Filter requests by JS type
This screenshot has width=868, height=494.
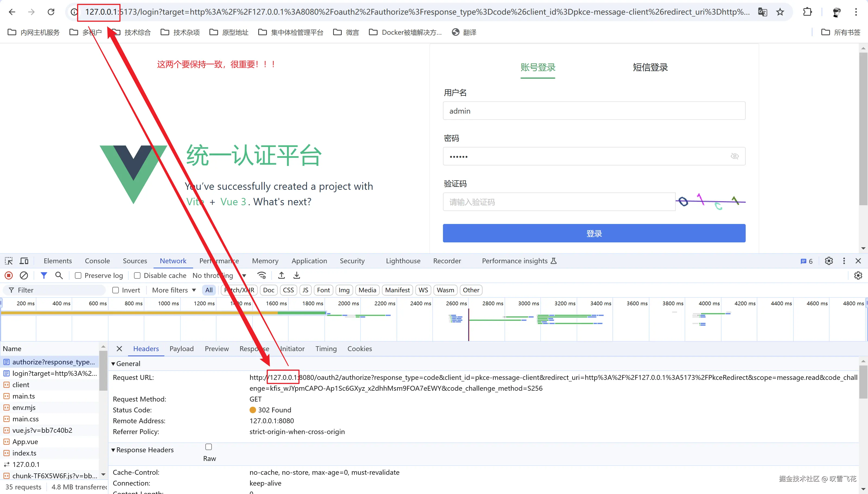tap(305, 290)
